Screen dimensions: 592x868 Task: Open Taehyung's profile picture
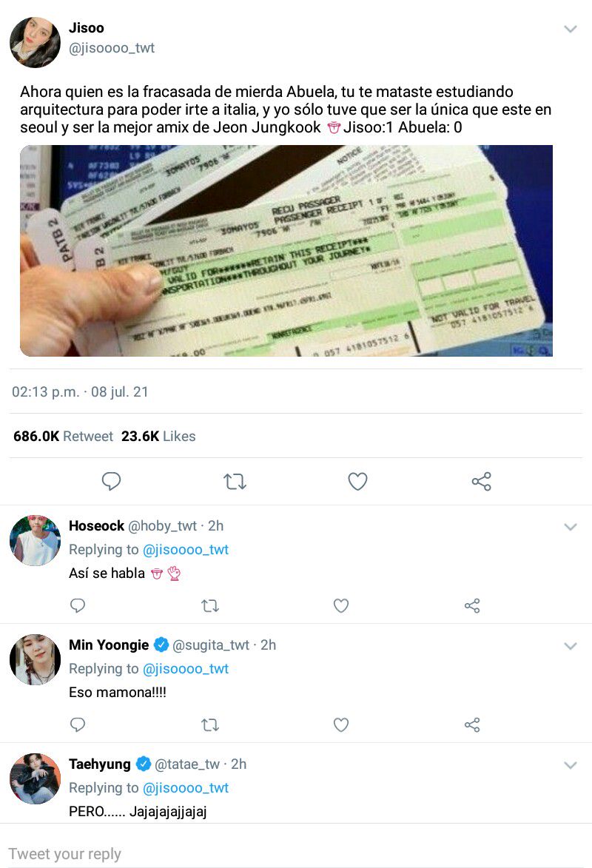(x=35, y=778)
